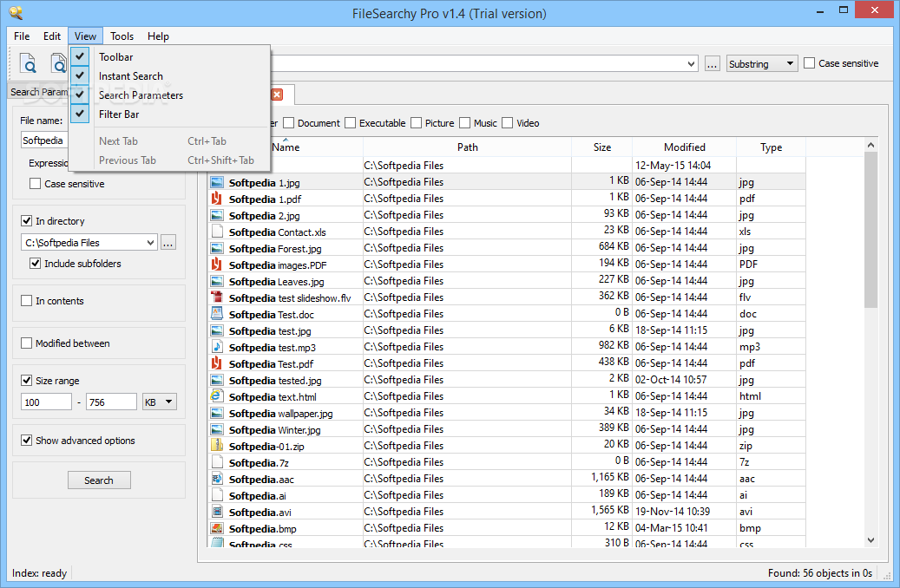Click the blank file icon of Softpedia.ai
Viewport: 900px width, 588px height.
[x=217, y=495]
